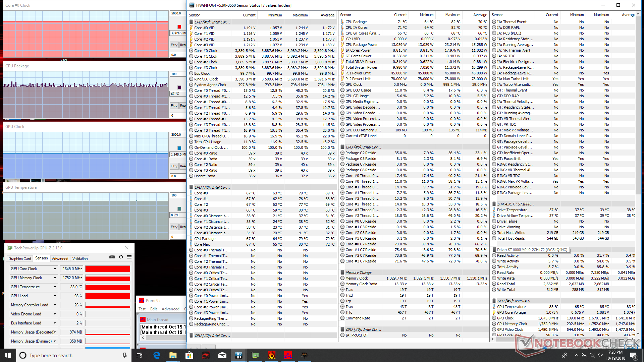Click Fit y button in CPU Package graph
Image resolution: width=644 pixels, height=362 pixels.
[x=174, y=106]
